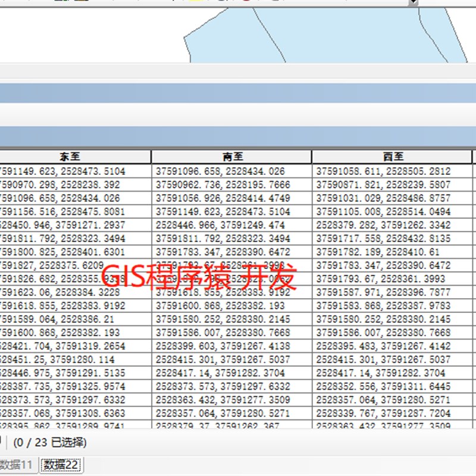Select 东至 cell ending 2528375.6209

(x=76, y=265)
